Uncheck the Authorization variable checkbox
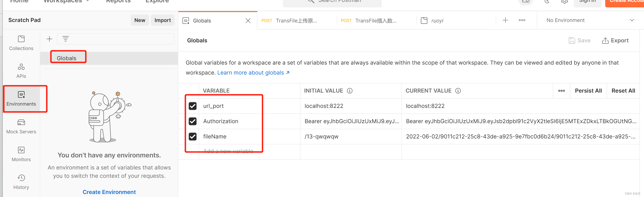The image size is (644, 197). [x=192, y=121]
